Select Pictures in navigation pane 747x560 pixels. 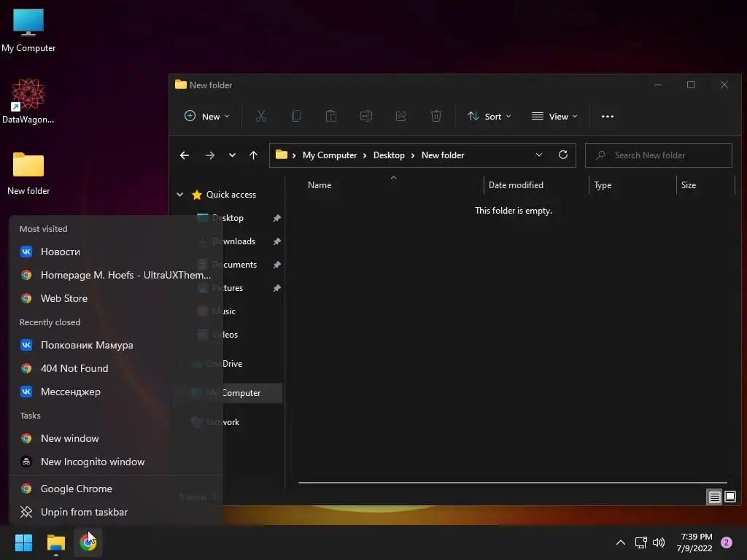coord(228,288)
